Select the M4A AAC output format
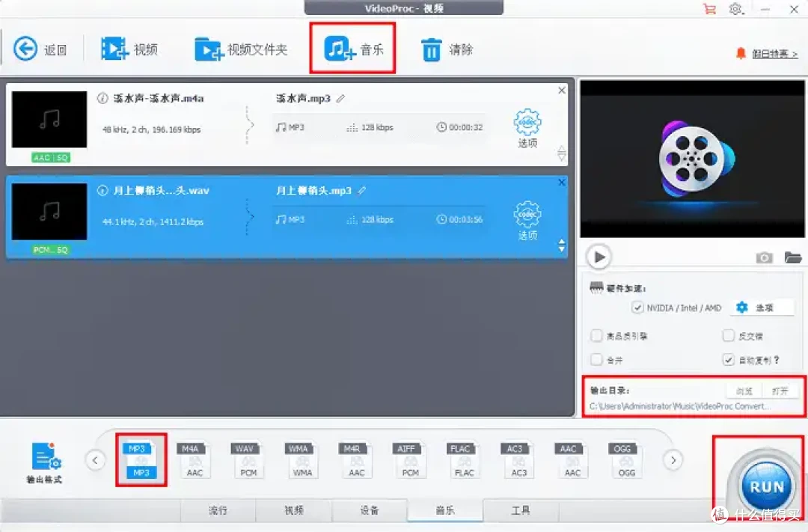 (x=195, y=460)
